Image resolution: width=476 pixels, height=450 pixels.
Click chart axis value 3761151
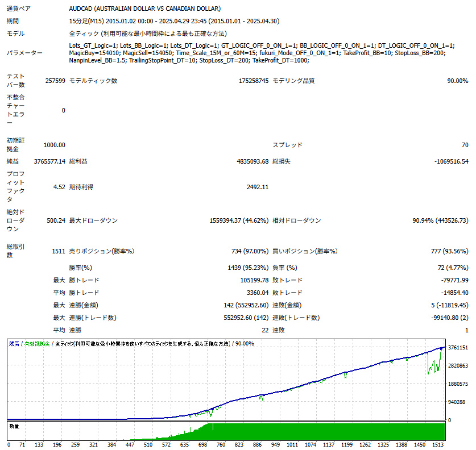458,348
